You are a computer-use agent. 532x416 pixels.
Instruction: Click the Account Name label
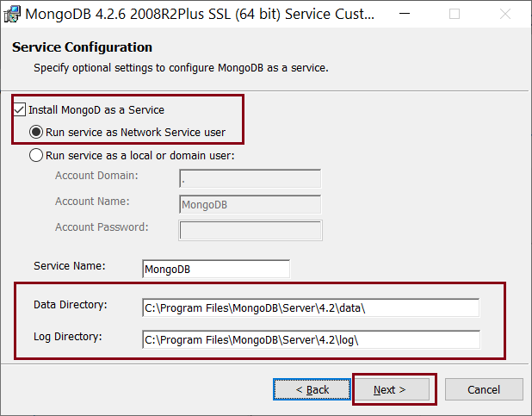(92, 202)
